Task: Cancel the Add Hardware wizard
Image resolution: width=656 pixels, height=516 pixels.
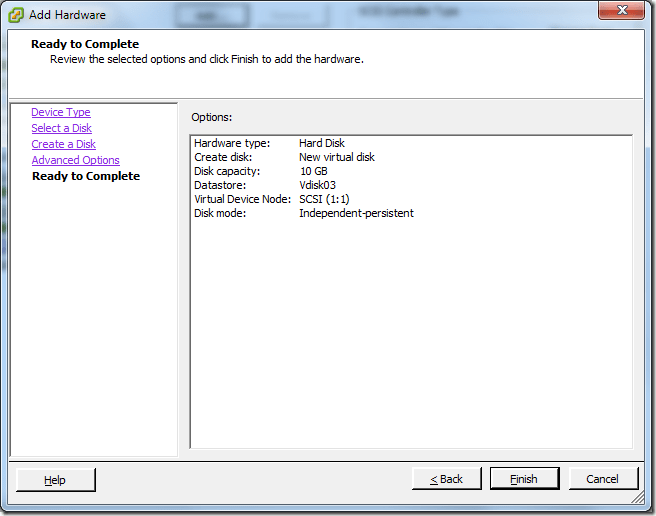Action: (x=603, y=479)
